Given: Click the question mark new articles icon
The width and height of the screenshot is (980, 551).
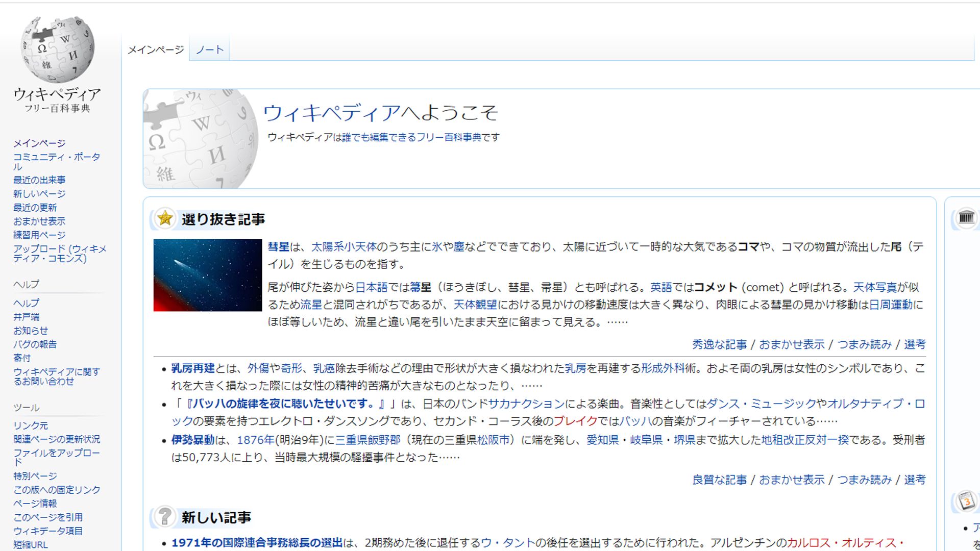Looking at the screenshot, I should pos(165,516).
